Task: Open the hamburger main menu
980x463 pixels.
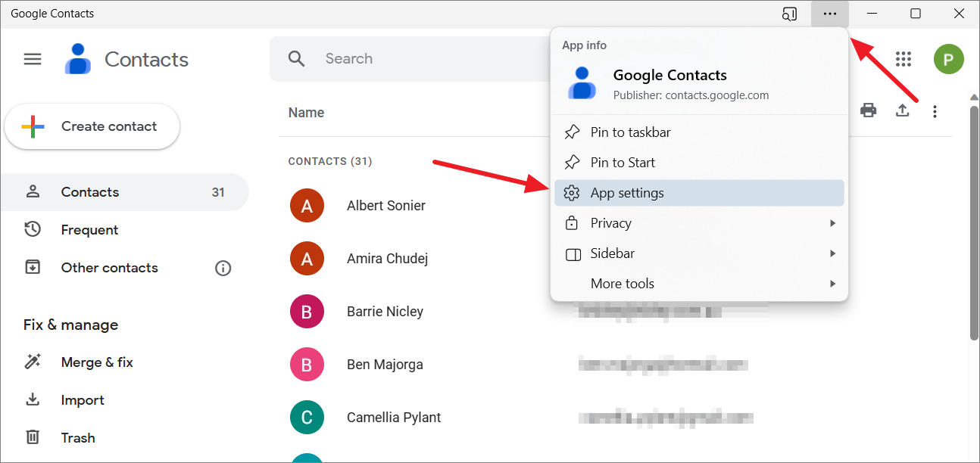Action: pyautogui.click(x=33, y=59)
